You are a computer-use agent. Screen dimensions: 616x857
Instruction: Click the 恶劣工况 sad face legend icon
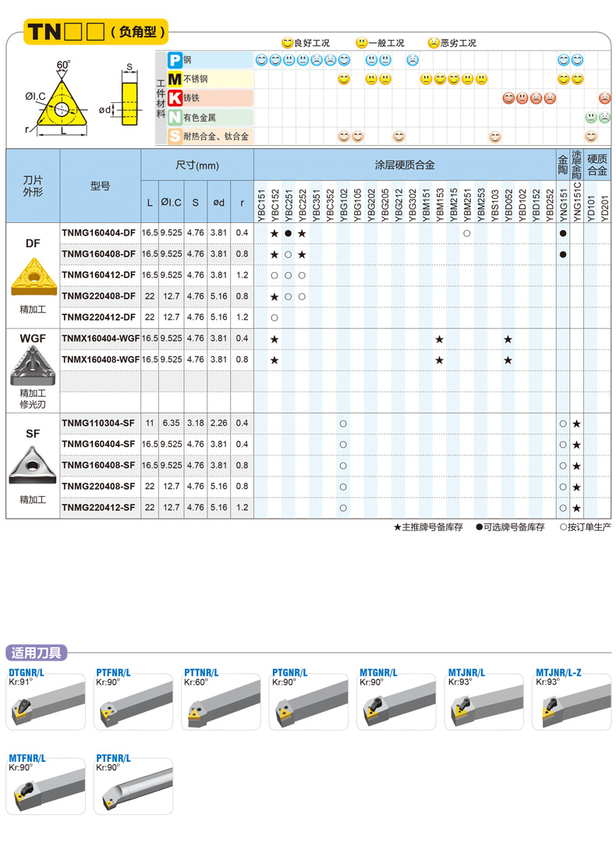tap(434, 43)
